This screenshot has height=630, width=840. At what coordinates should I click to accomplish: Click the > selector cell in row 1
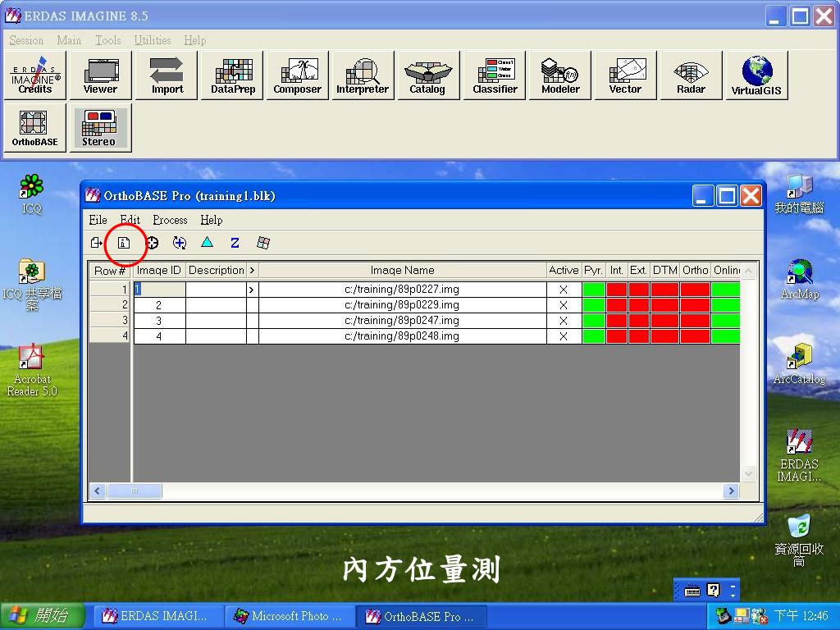click(x=253, y=290)
